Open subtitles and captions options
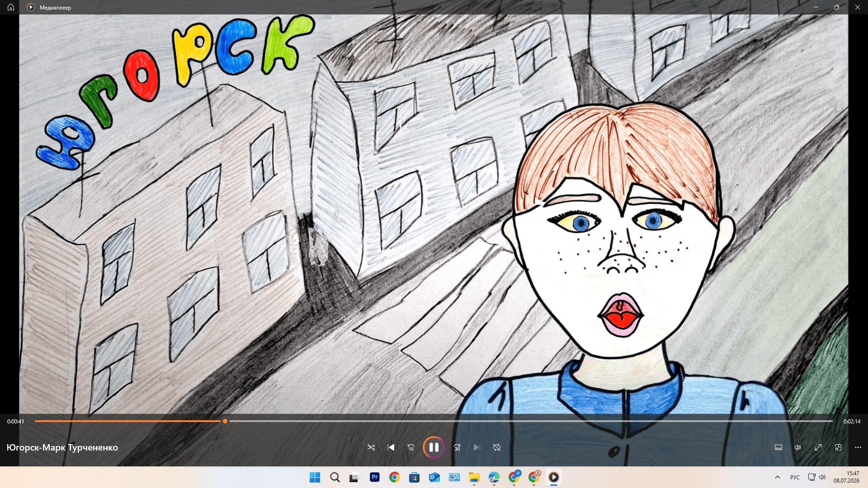868x488 pixels. (x=778, y=447)
